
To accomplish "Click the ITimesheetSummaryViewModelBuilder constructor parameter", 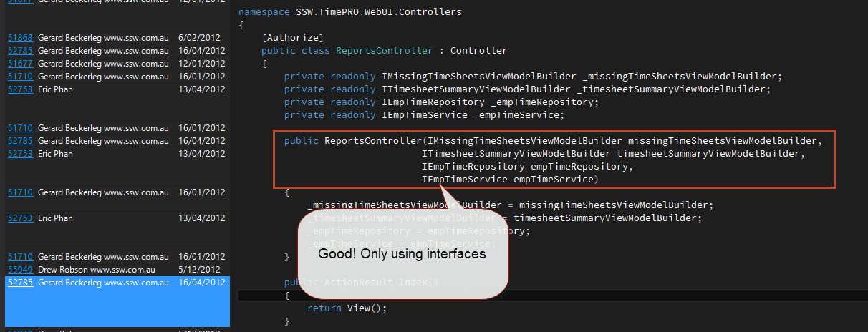I will click(x=613, y=154).
